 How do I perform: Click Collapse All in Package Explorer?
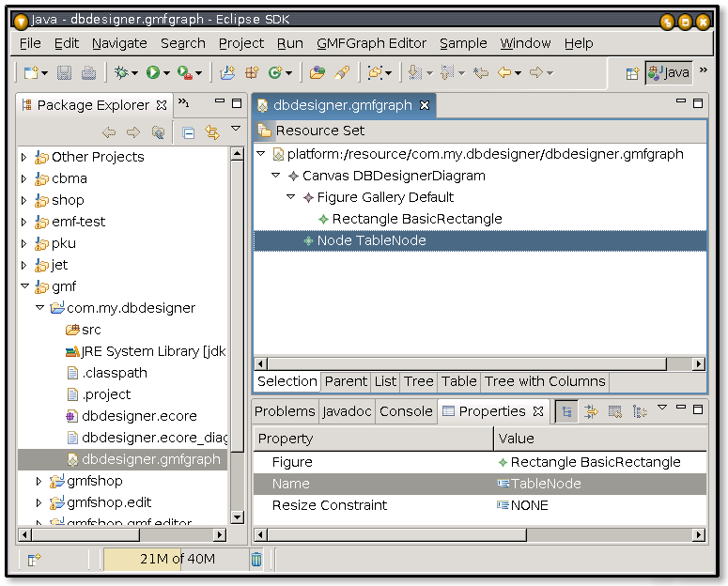pyautogui.click(x=188, y=132)
